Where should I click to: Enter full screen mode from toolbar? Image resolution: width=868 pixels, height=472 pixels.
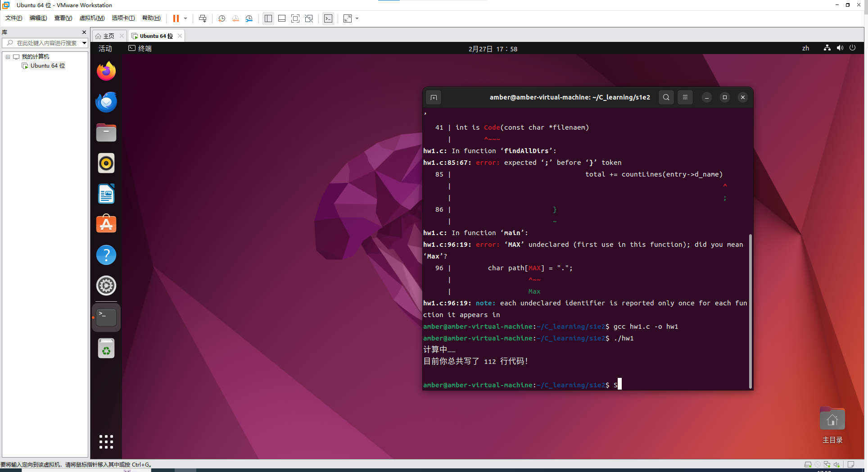295,18
